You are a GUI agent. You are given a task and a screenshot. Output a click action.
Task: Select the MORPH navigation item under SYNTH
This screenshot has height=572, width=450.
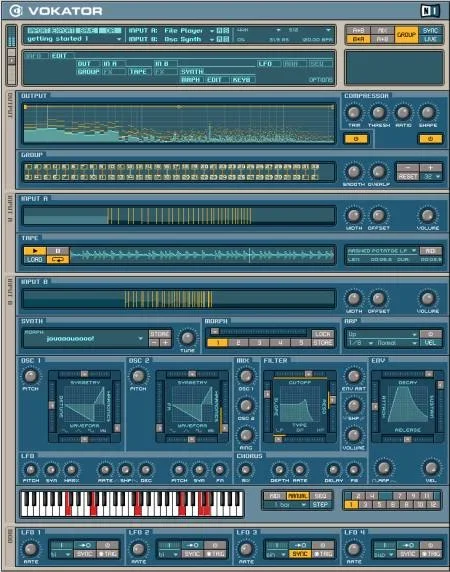click(191, 80)
